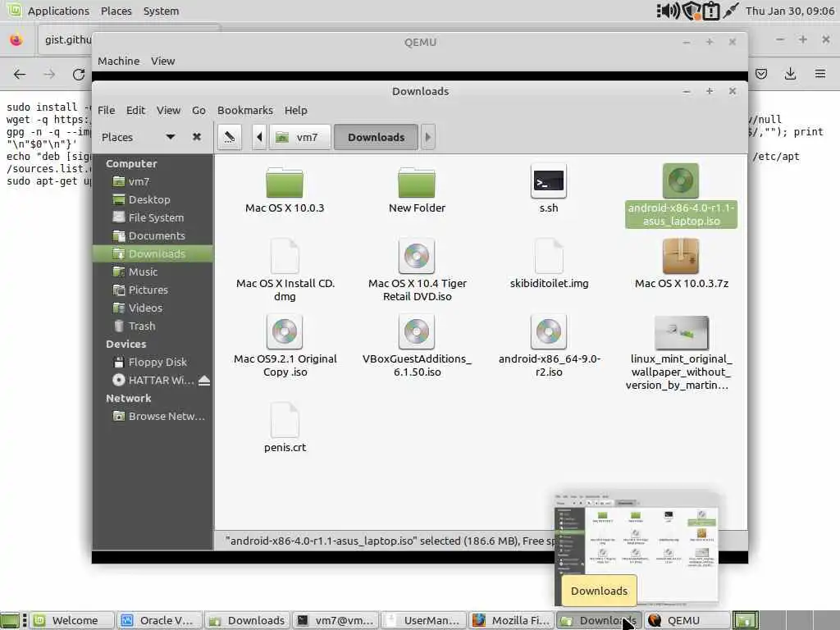Open the QEMU Machine menu
The width and height of the screenshot is (840, 630).
118,61
